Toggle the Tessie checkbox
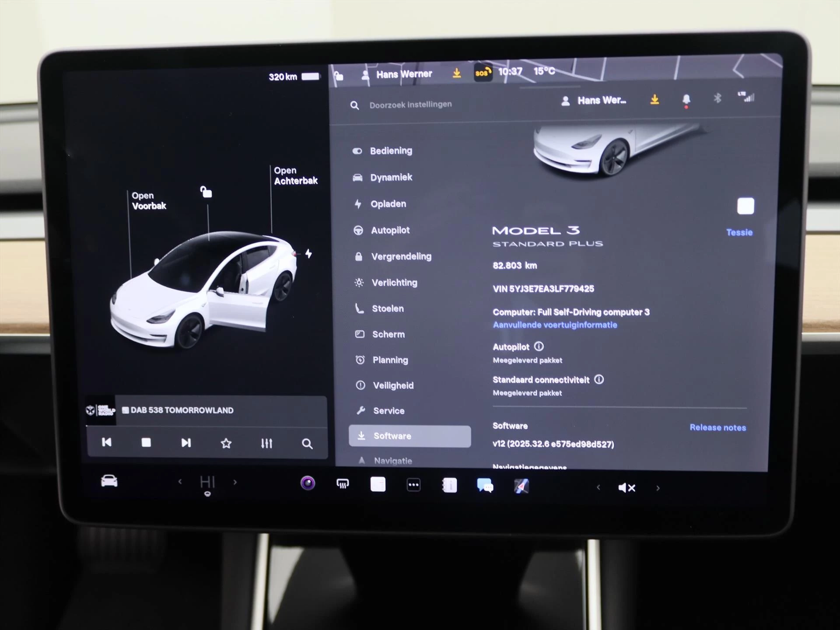This screenshot has width=840, height=630. tap(746, 206)
